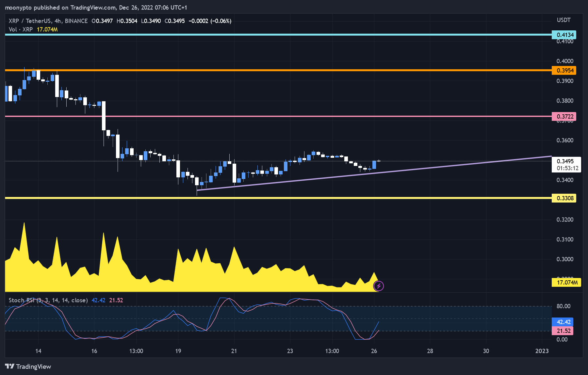Click the purple lightning bolt icon

coord(379,286)
